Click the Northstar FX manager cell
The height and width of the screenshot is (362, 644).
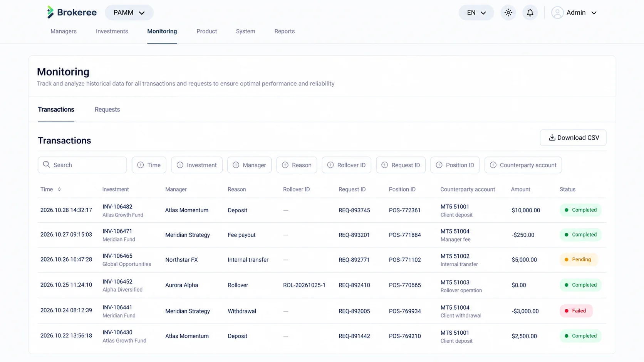(x=181, y=260)
